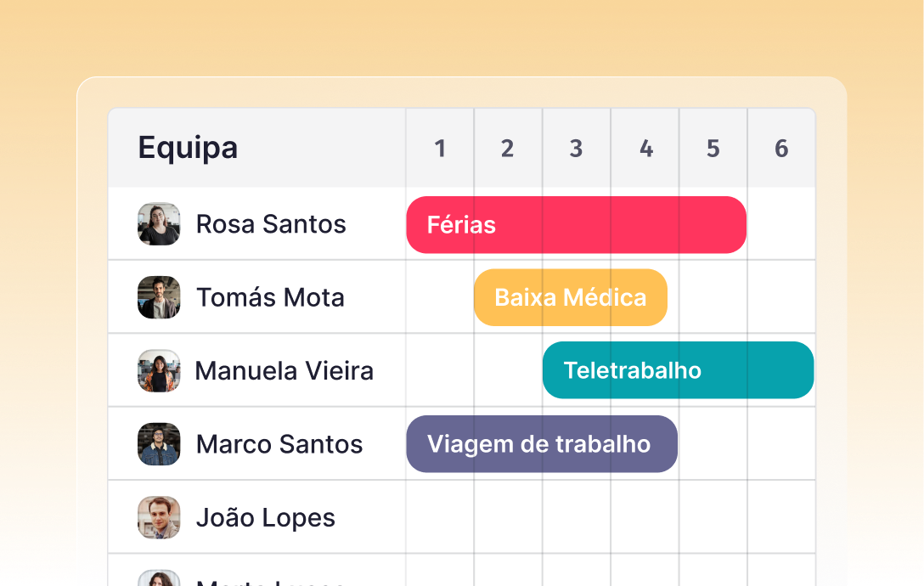This screenshot has width=924, height=586.
Task: Click the name Rosa Santos
Action: tap(272, 224)
